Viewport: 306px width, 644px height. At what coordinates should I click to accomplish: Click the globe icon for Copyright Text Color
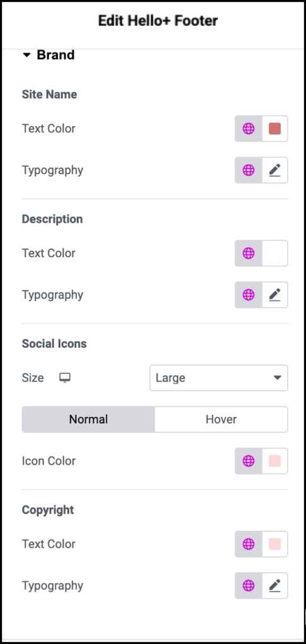point(249,544)
